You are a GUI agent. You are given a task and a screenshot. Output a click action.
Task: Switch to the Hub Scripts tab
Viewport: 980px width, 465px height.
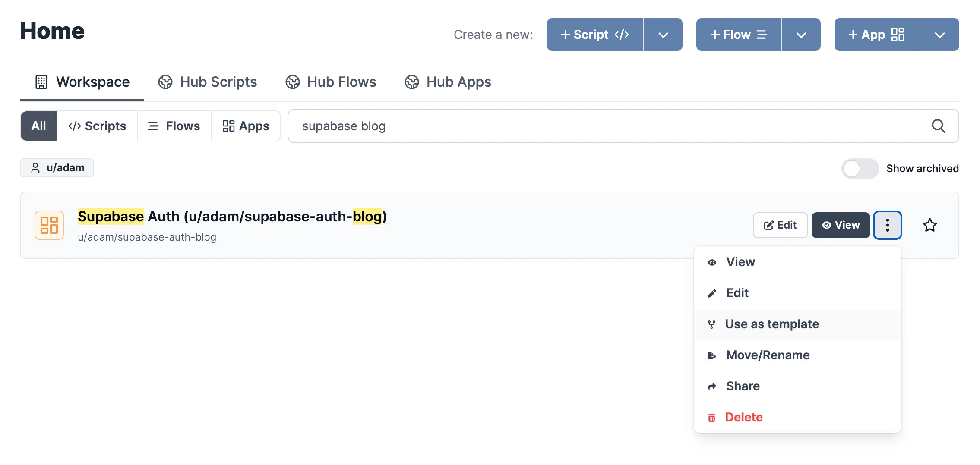(x=208, y=82)
